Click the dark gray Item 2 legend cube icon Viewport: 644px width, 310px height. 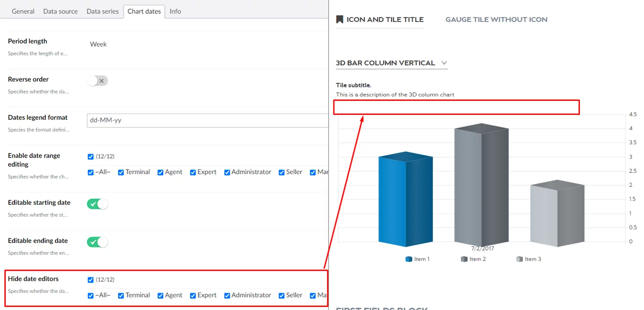pos(464,259)
